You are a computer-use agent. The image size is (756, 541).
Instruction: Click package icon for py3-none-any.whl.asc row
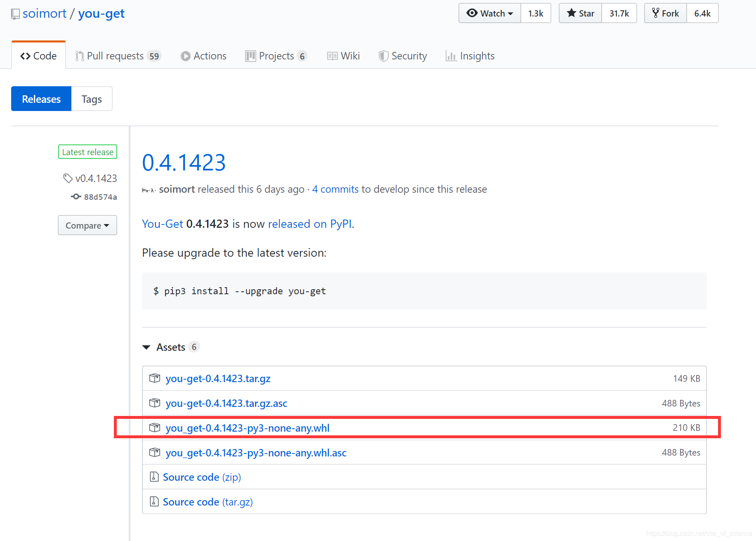[154, 452]
